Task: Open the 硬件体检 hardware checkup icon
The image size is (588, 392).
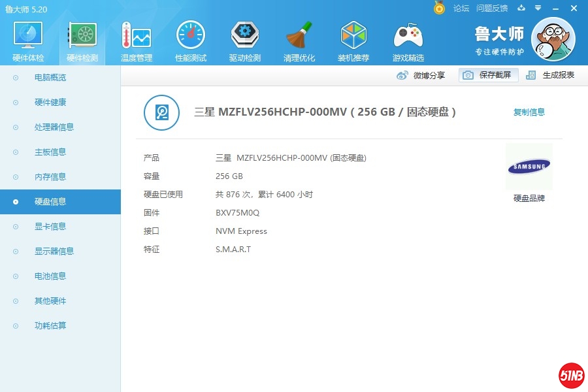Action: 28,37
